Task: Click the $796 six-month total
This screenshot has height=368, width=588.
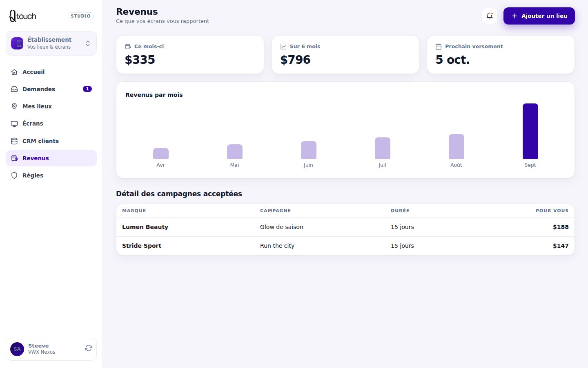Action: 295,60
